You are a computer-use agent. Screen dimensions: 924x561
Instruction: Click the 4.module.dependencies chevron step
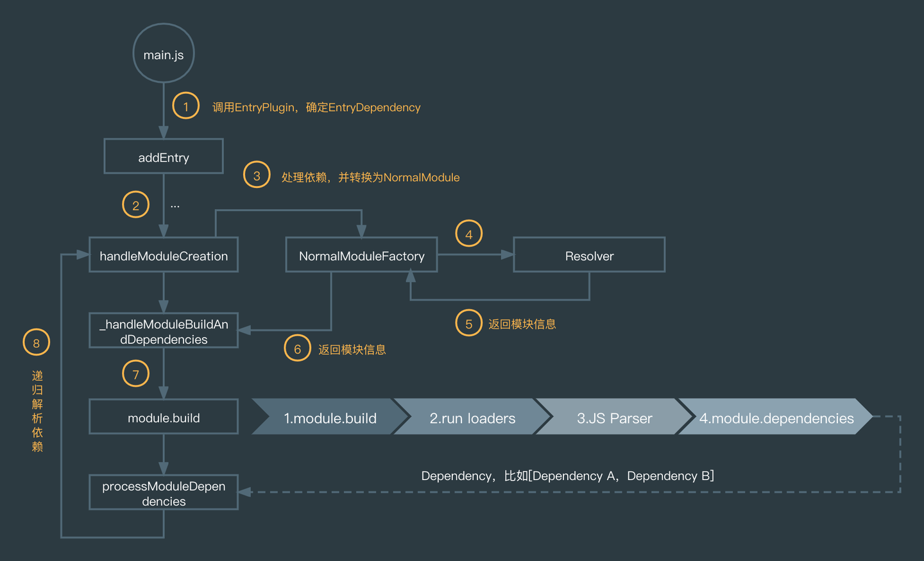(776, 417)
